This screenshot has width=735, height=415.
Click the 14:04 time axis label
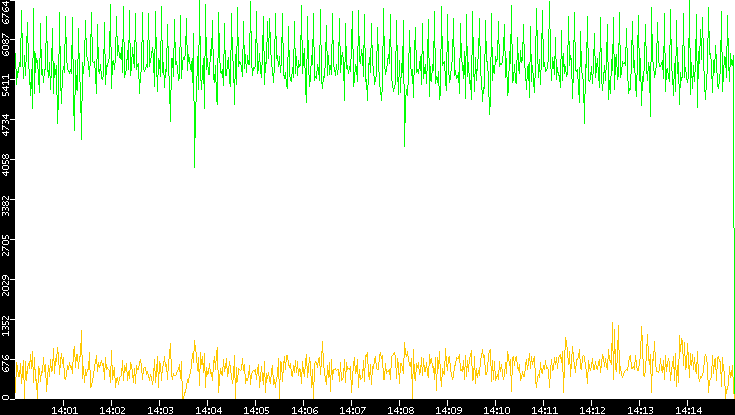pyautogui.click(x=209, y=411)
